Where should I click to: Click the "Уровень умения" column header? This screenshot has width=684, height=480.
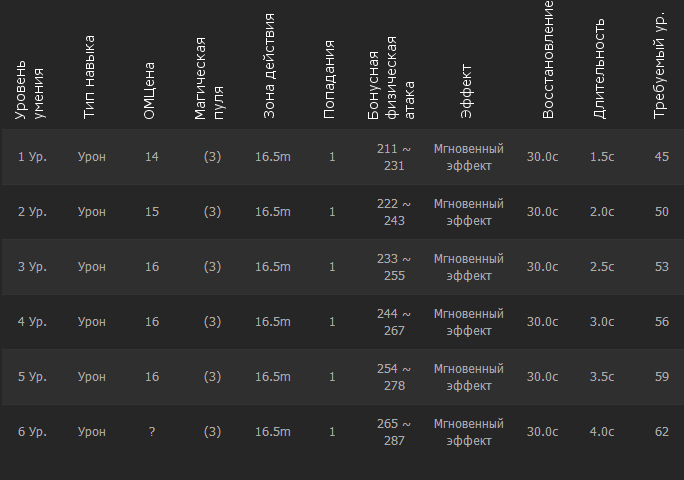(x=30, y=93)
